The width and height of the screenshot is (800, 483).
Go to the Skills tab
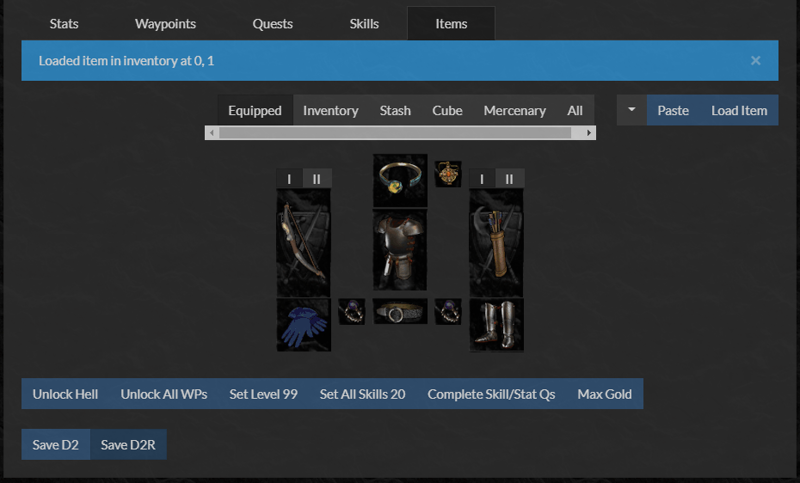pos(364,24)
